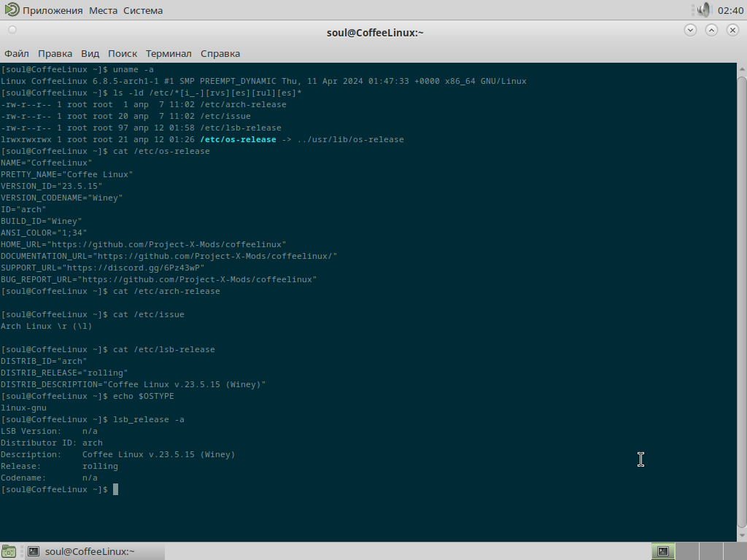Click the 'cat /etc/os-release' command line

(x=105, y=152)
